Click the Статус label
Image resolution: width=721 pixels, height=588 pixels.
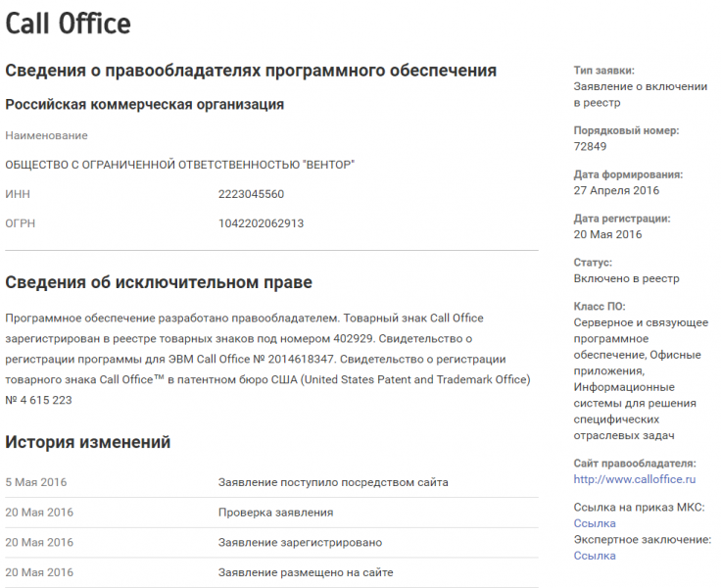(593, 263)
